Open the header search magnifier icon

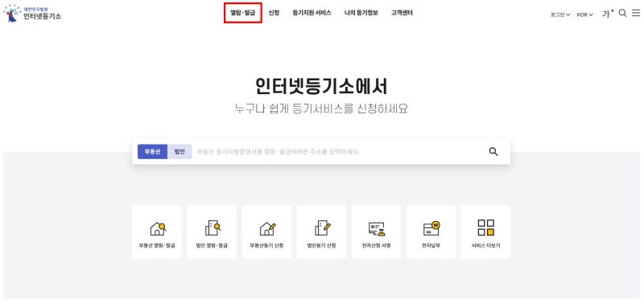click(x=622, y=13)
